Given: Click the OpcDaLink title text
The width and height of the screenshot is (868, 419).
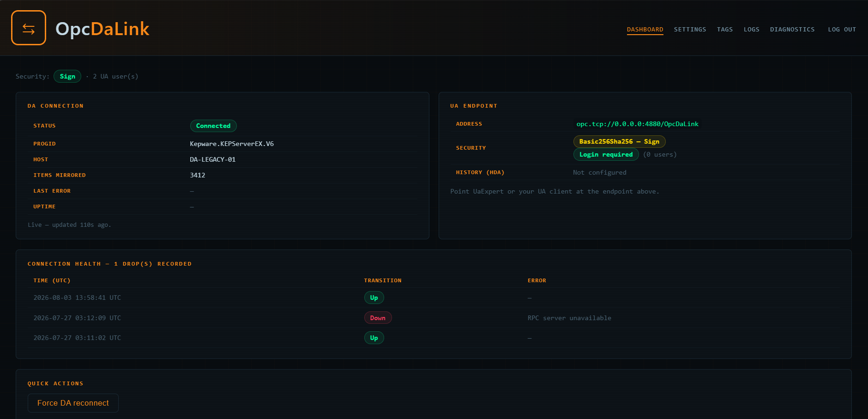Looking at the screenshot, I should pyautogui.click(x=102, y=29).
